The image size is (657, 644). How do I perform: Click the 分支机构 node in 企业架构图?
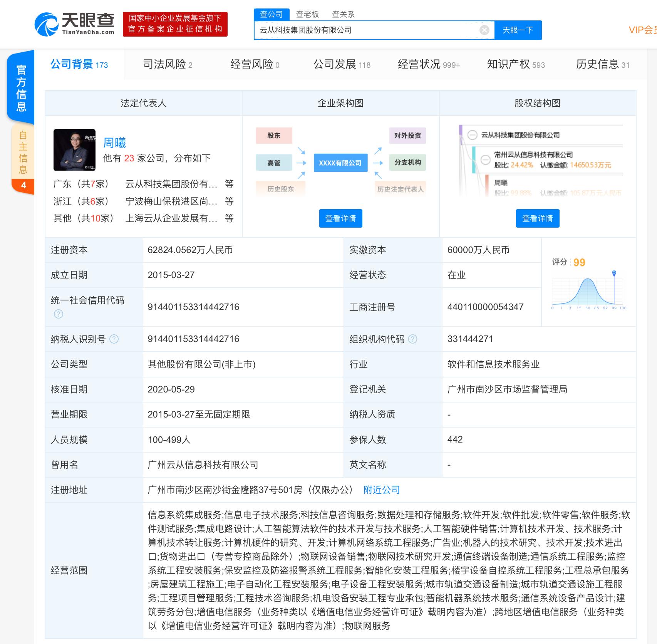pyautogui.click(x=407, y=163)
